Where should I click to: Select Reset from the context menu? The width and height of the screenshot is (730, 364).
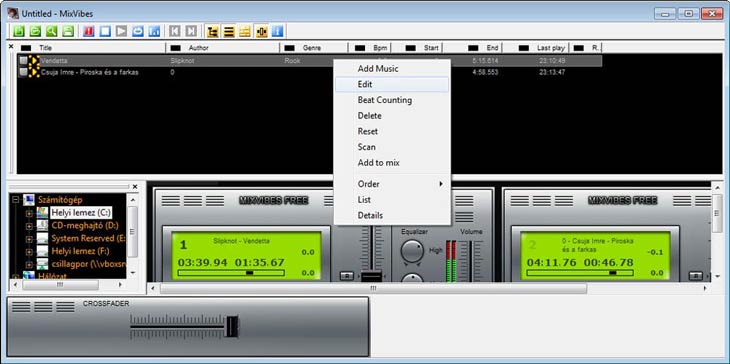click(x=392, y=131)
